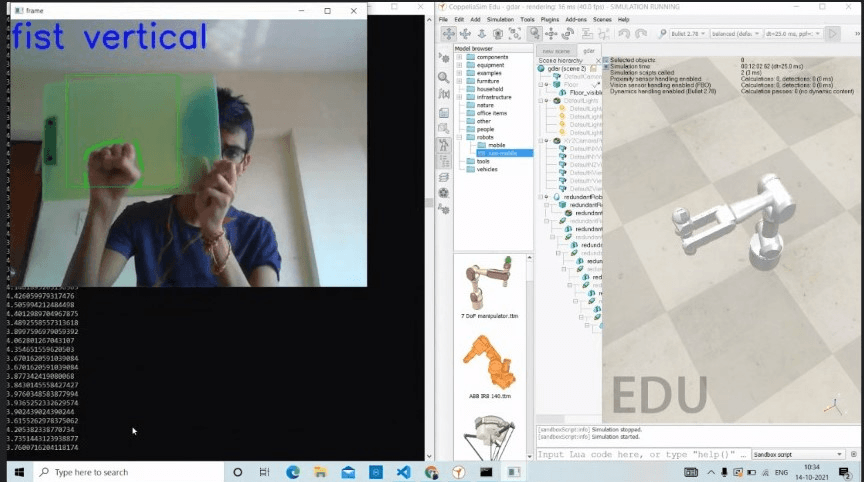
Task: Open the Add-ons menu
Action: pyautogui.click(x=576, y=19)
